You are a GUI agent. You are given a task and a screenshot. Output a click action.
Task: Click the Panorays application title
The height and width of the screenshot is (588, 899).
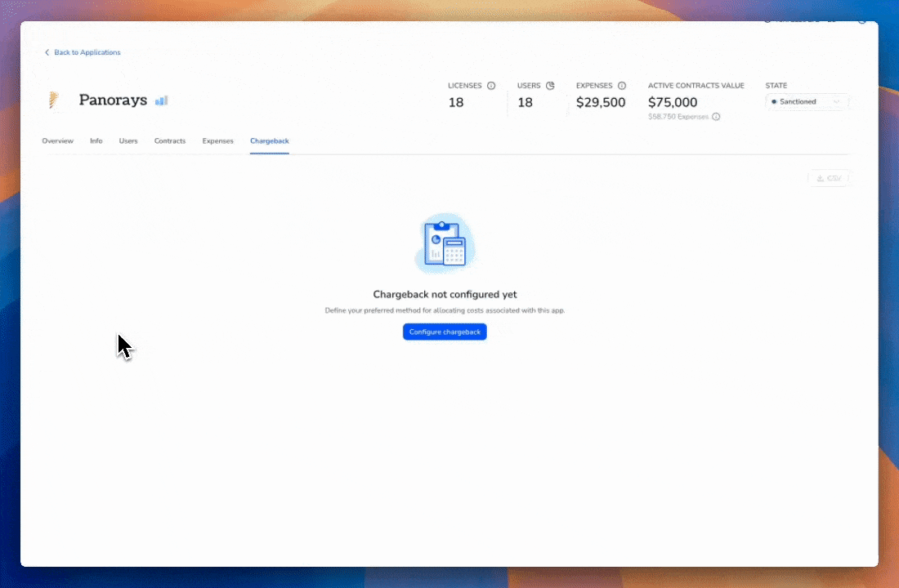(113, 100)
